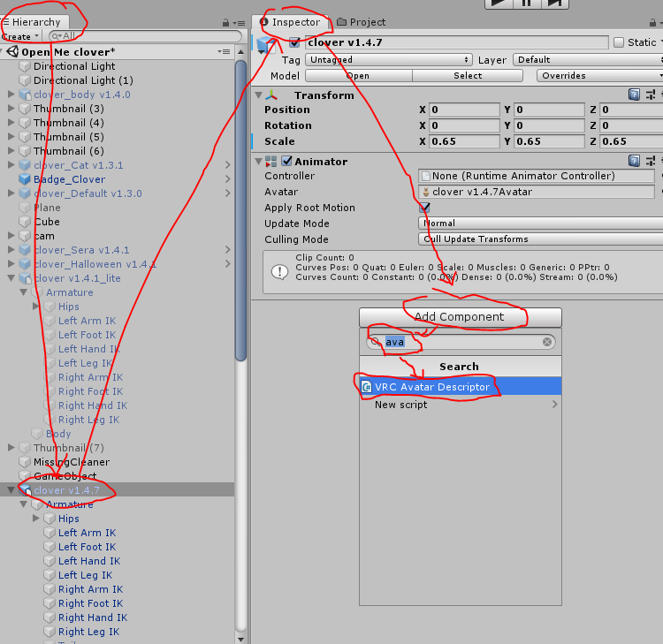Screen dimensions: 663x644
Task: Click the Hierarchy scrollbar down arrow
Action: 240,640
